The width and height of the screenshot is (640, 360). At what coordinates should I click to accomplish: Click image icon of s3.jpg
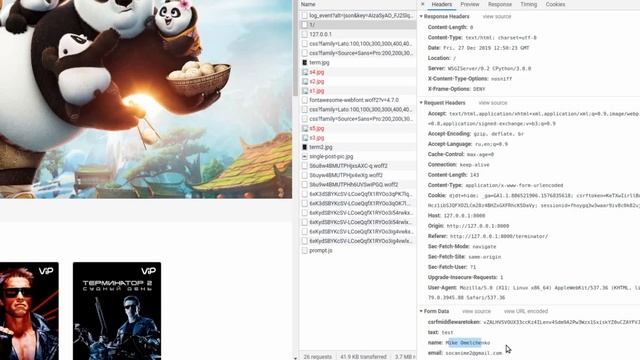coord(304,138)
